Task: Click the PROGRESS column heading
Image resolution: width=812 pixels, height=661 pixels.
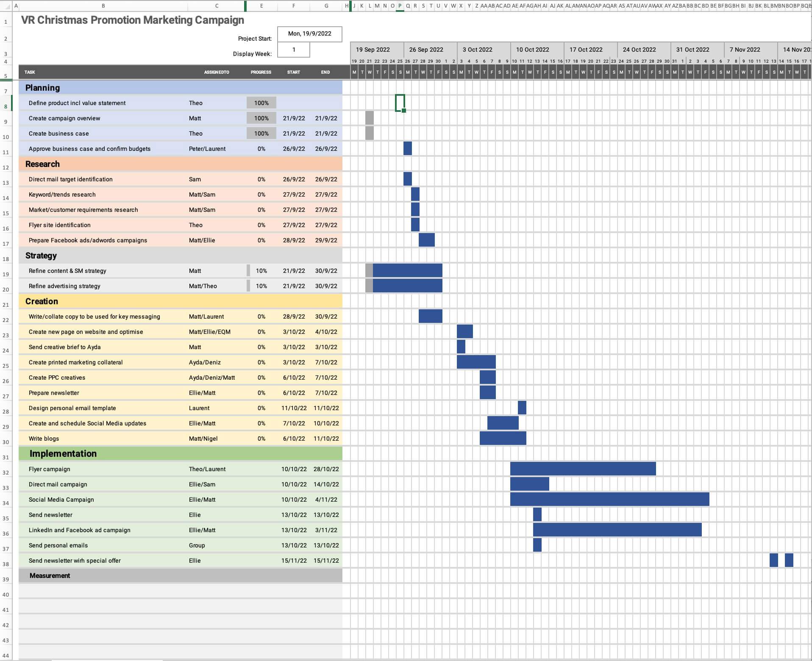Action: [261, 72]
